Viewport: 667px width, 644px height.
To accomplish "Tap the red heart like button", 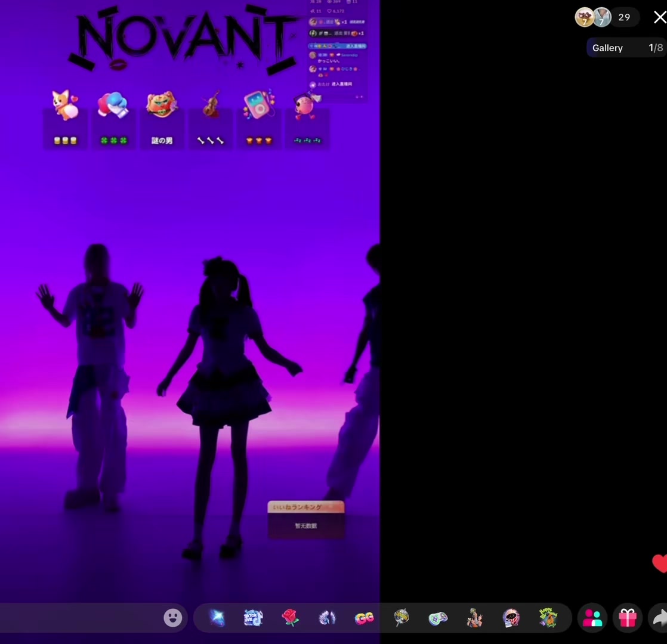I will (x=660, y=563).
